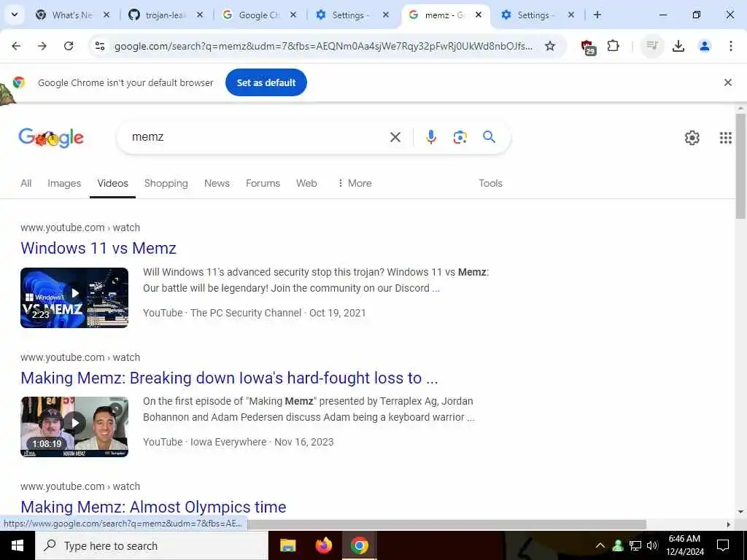Open the Chrome three-dot menu
The width and height of the screenshot is (747, 560).
point(730,46)
